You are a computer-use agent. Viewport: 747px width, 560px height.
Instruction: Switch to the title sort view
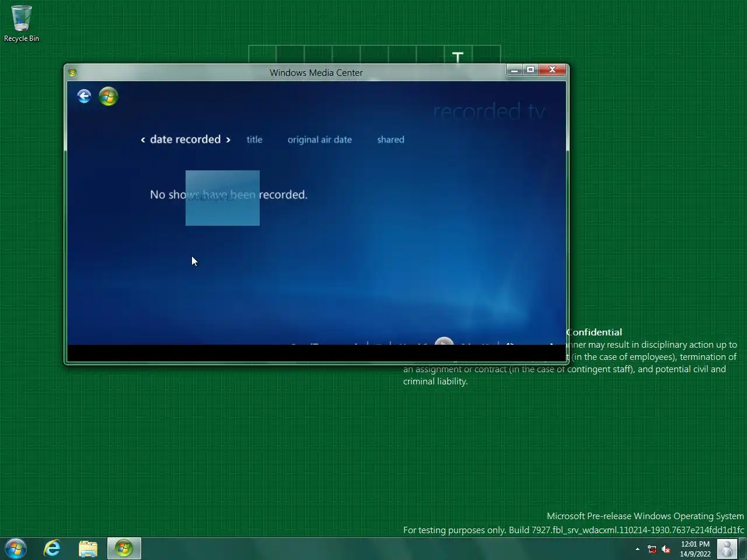pyautogui.click(x=254, y=139)
